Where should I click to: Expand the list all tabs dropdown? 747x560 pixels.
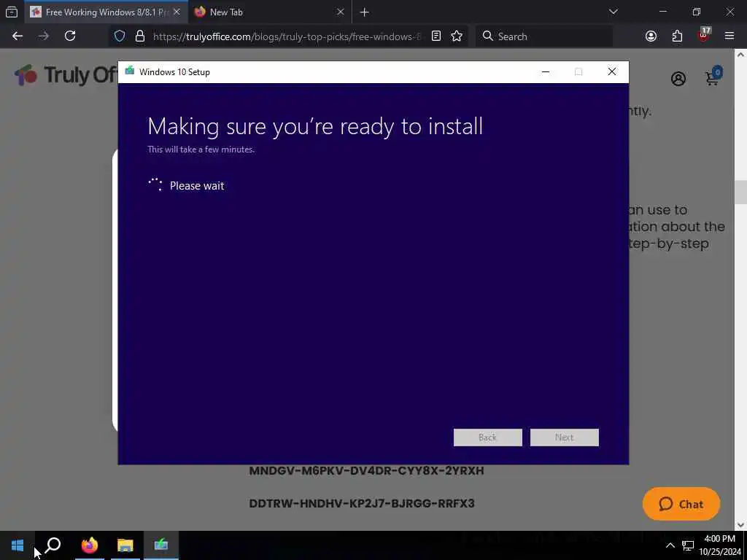point(614,12)
